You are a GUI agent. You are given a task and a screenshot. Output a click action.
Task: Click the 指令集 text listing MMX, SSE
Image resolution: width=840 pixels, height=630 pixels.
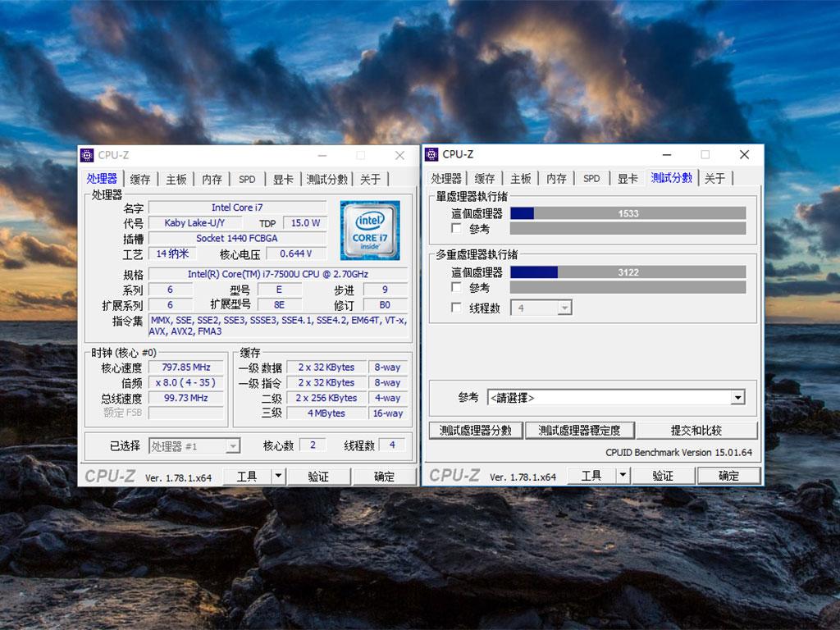tap(278, 326)
